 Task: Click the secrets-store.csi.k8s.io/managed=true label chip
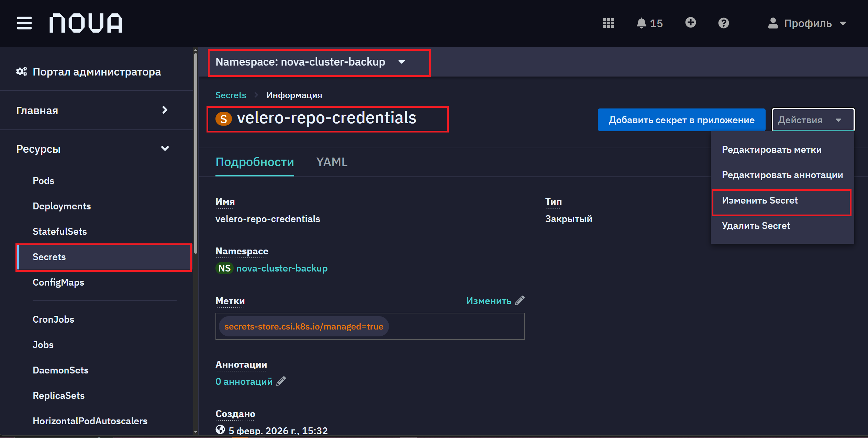(x=304, y=326)
